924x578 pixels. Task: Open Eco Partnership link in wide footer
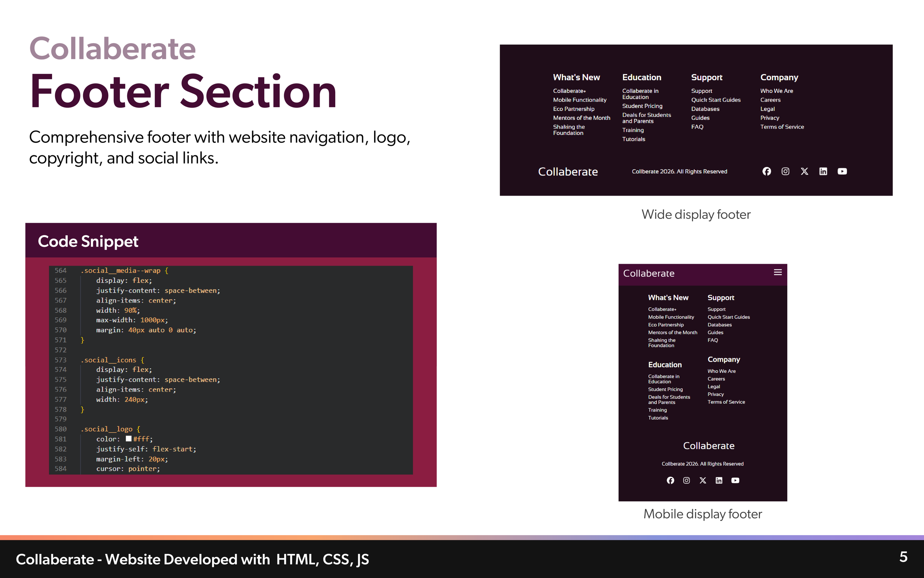tap(574, 109)
